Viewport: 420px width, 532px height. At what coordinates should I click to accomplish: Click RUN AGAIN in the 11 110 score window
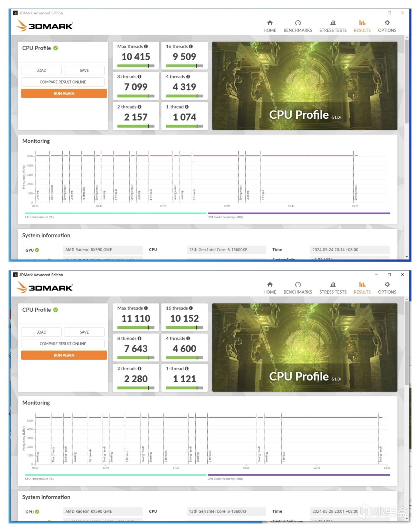pyautogui.click(x=64, y=355)
